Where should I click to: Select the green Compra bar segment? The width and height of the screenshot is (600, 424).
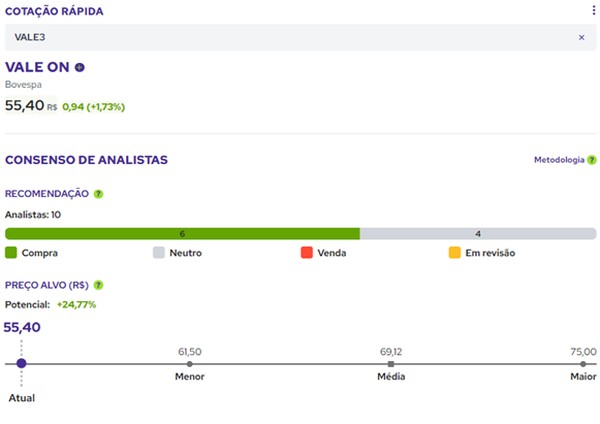click(182, 233)
